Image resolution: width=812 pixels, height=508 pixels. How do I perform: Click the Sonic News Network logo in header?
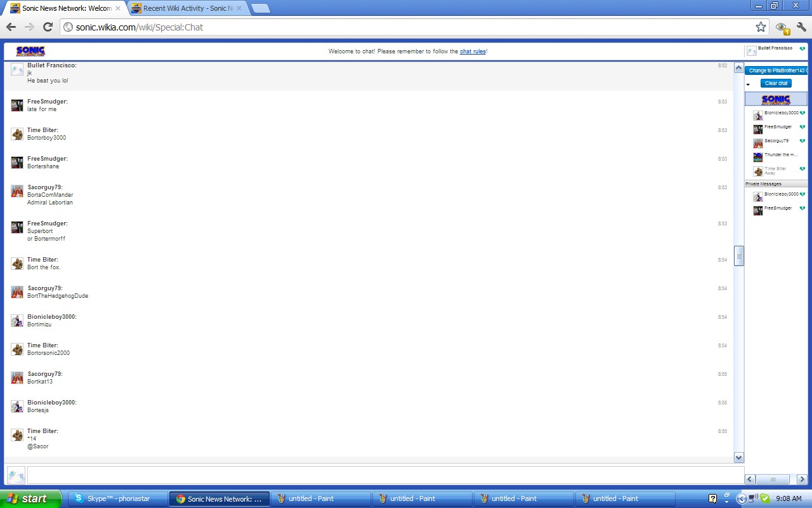click(30, 51)
